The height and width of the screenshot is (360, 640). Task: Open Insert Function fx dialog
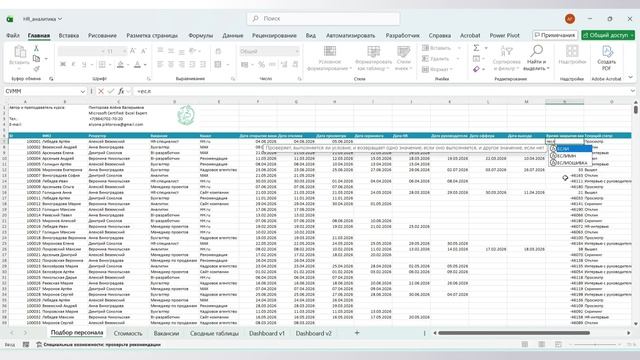pyautogui.click(x=121, y=91)
